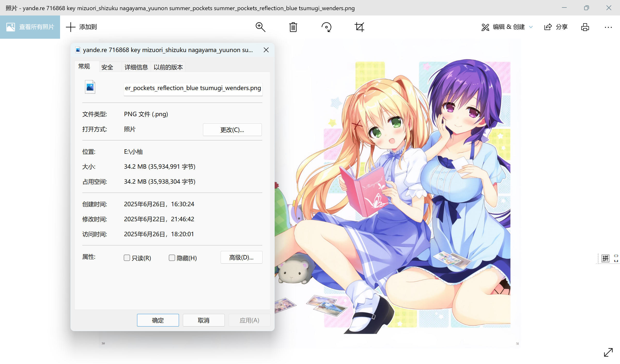Click the 确定 button
Screen dimensions: 620x364
tap(158, 320)
